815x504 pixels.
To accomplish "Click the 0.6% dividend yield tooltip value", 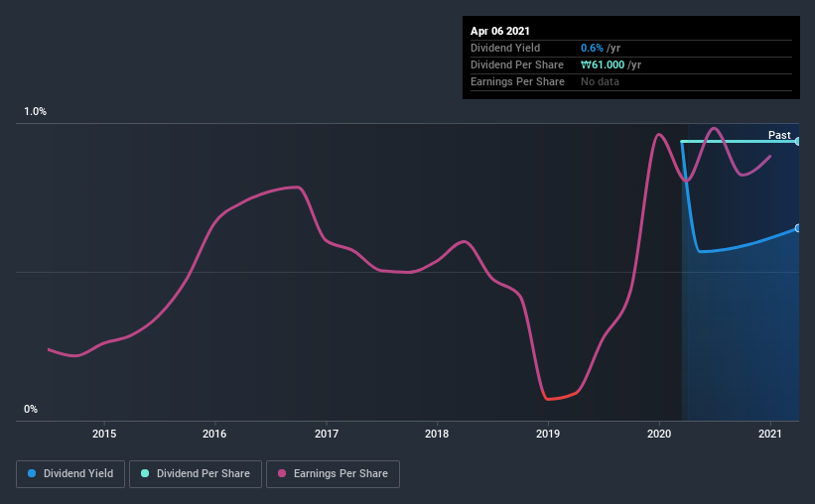I will coord(592,48).
